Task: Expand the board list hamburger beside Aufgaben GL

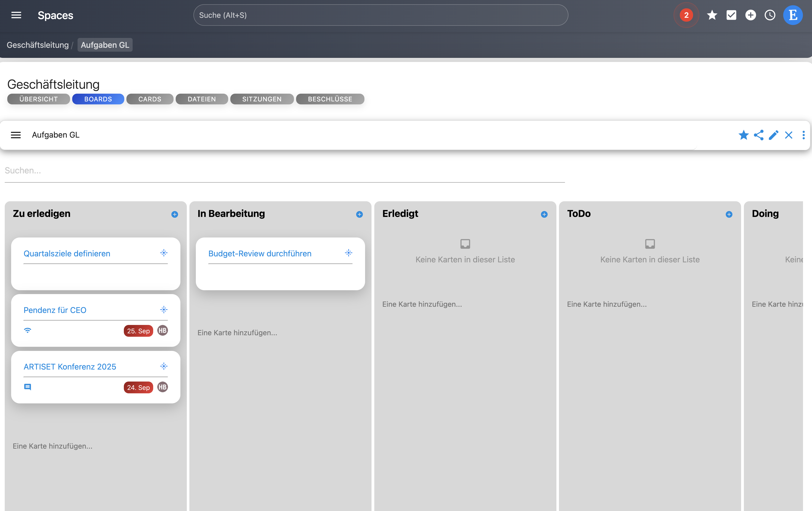Action: point(16,135)
